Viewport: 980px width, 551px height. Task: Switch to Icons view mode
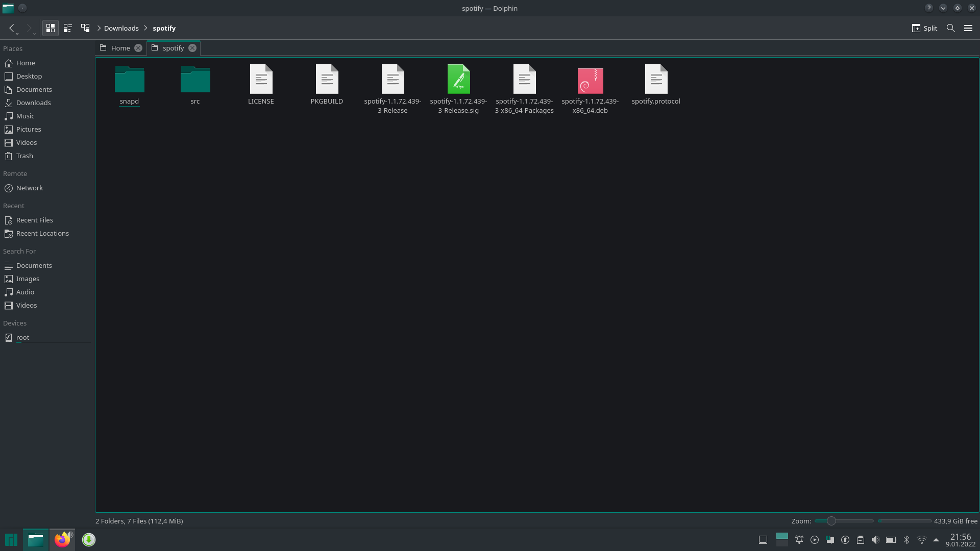(50, 28)
